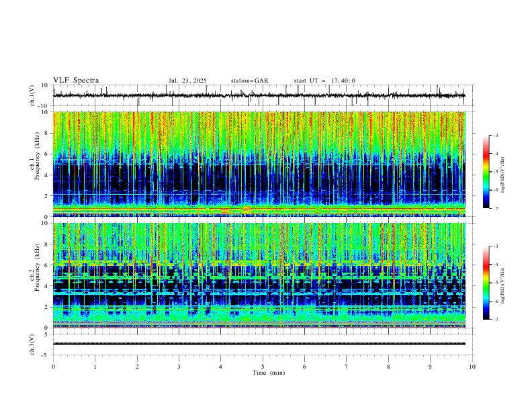Click the "8" kHz tick on ch.1 frequency axis
This screenshot has width=532, height=411.
click(46, 133)
